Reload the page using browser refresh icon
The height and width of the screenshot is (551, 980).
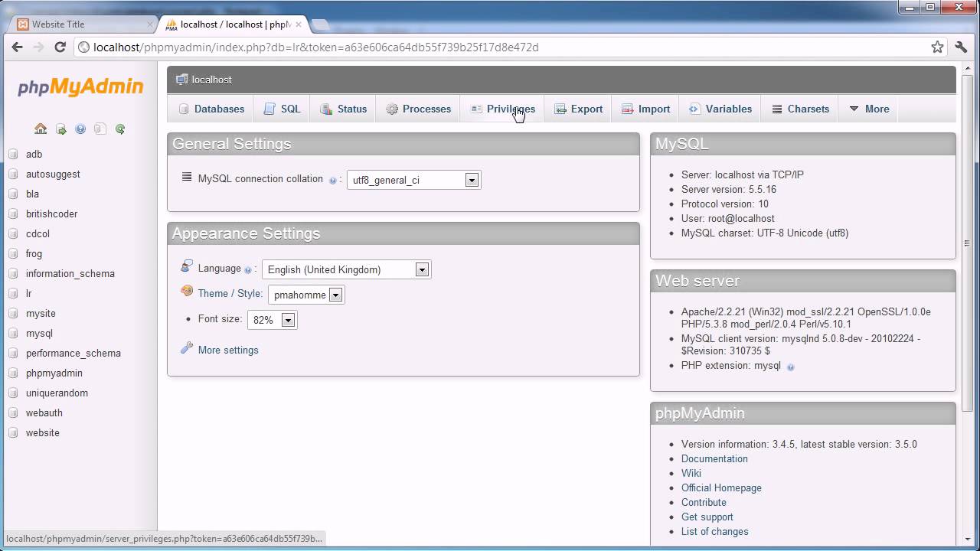(x=60, y=47)
